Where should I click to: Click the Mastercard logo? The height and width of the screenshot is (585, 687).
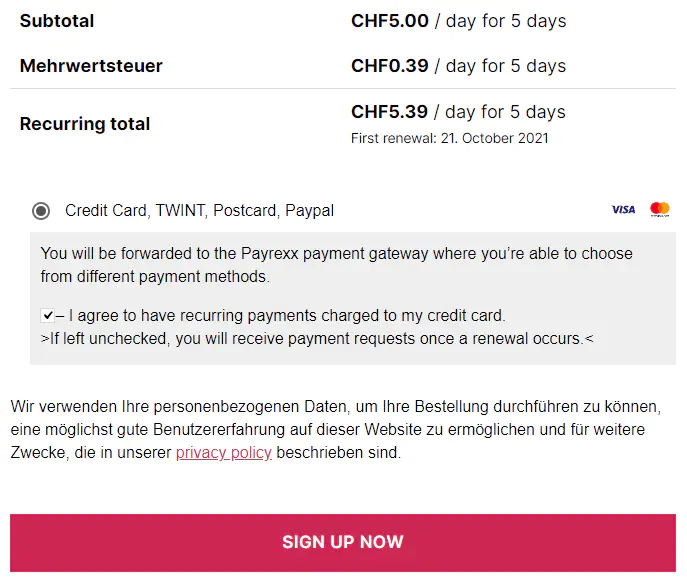tap(659, 210)
